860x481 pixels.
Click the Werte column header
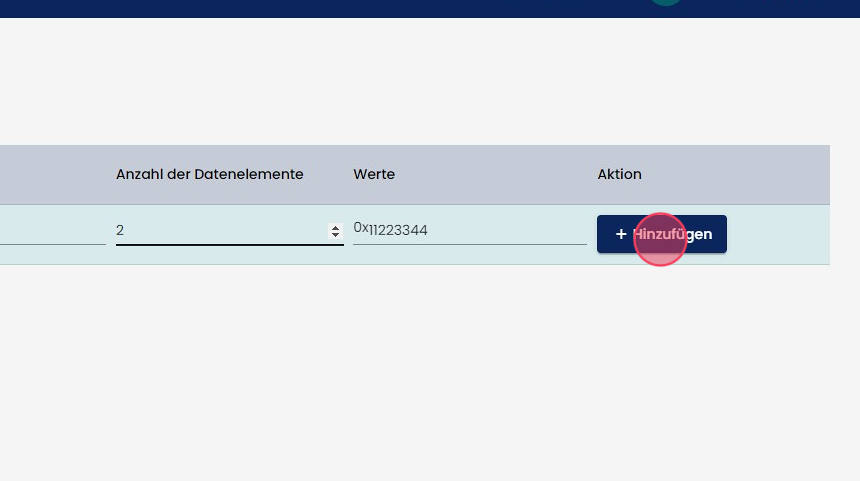(374, 174)
